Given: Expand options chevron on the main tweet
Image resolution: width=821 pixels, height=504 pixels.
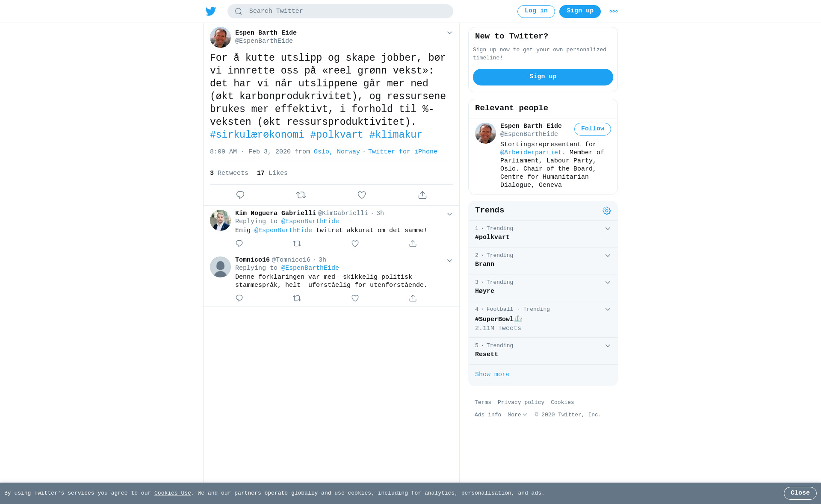Looking at the screenshot, I should point(449,33).
